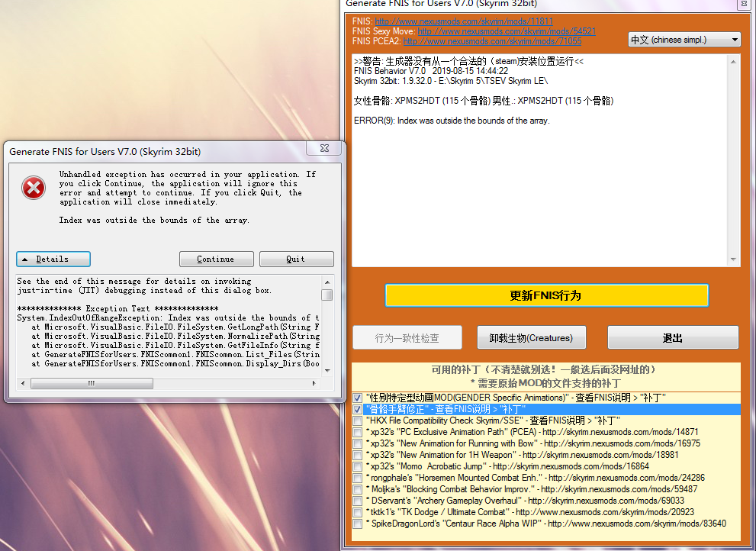Click the GetLongPath stack trace line
Screen dimensions: 756x551
tap(175, 327)
